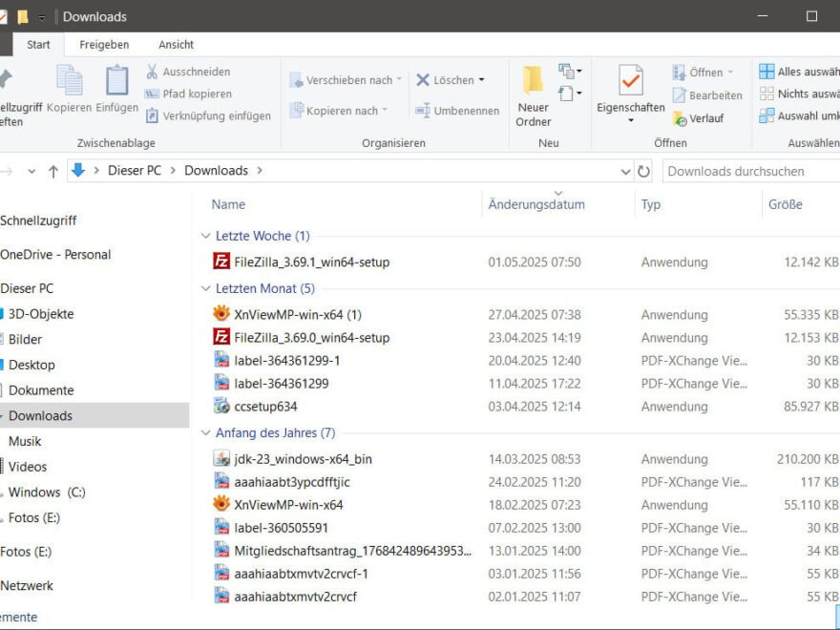Click the refresh button beside address bar
This screenshot has height=630, width=840.
point(643,172)
